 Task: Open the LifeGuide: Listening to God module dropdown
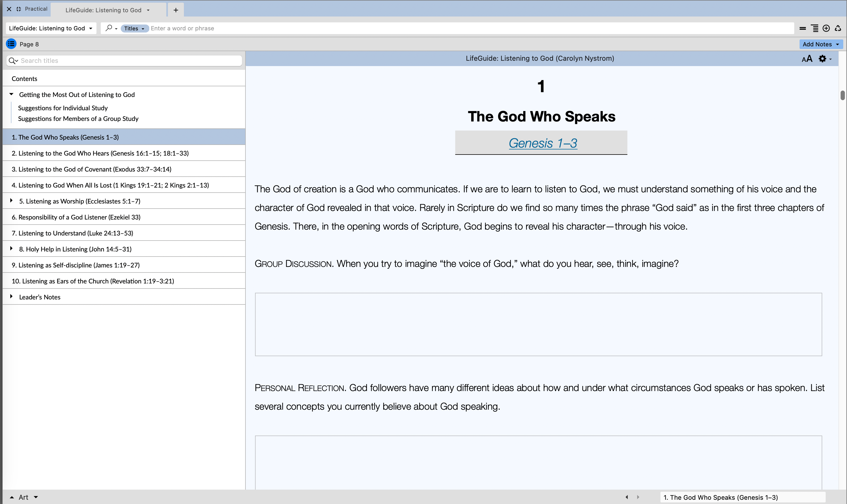pyautogui.click(x=51, y=28)
